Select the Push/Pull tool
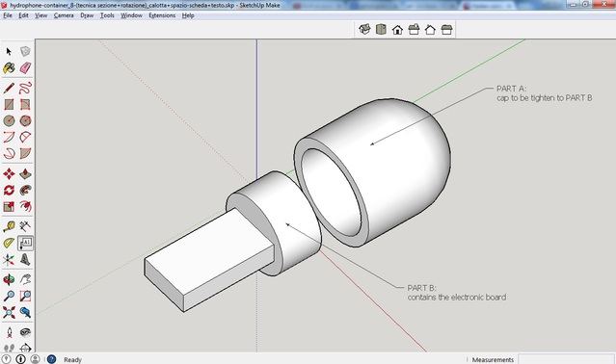 coord(25,173)
